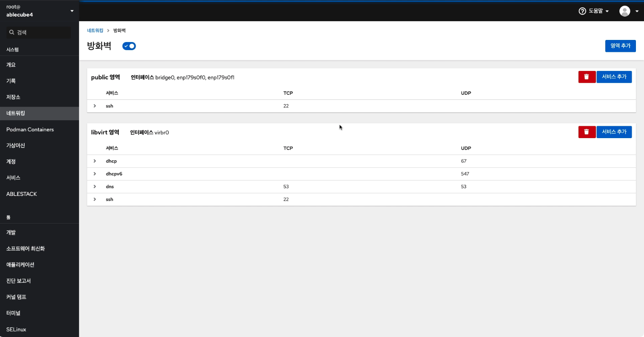Open 가상머신 in the sidebar
Screen dimensions: 644x337
pyautogui.click(x=40, y=145)
